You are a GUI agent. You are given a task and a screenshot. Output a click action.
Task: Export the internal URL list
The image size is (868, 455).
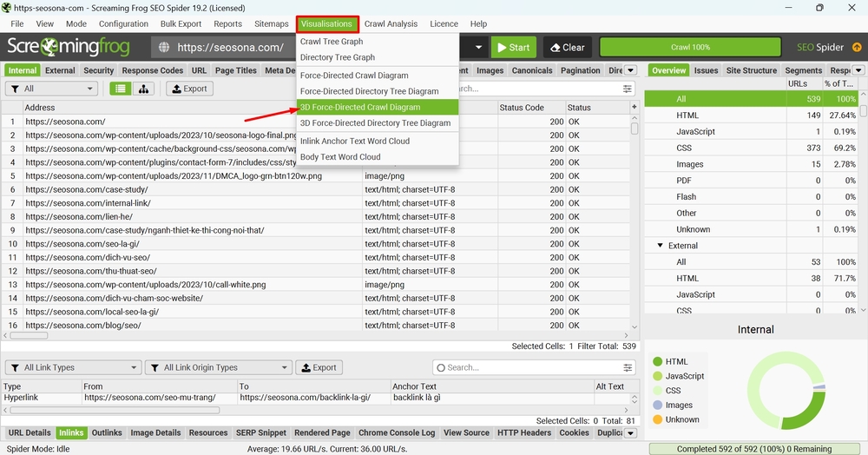(x=189, y=89)
